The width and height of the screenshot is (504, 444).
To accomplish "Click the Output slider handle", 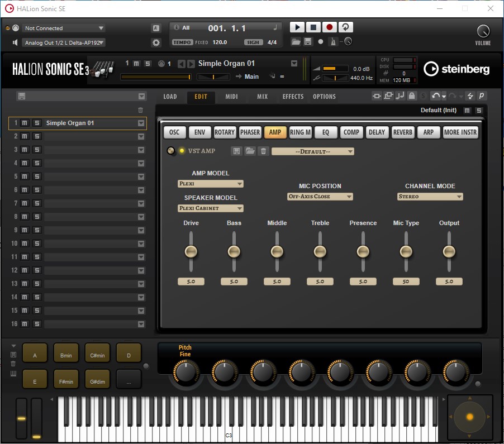I will tap(449, 251).
